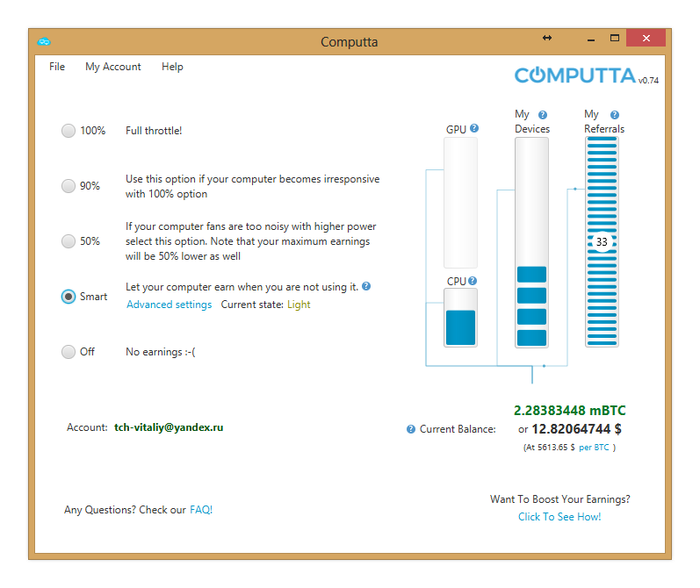Open the My Account menu
The image size is (700, 588).
coord(113,67)
